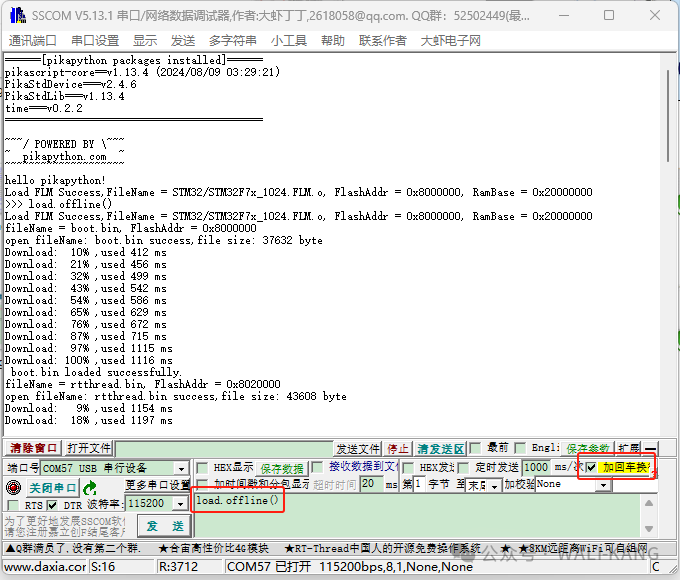The image size is (680, 580).
Task: Click the file path field beside 打开文件
Action: (x=224, y=449)
